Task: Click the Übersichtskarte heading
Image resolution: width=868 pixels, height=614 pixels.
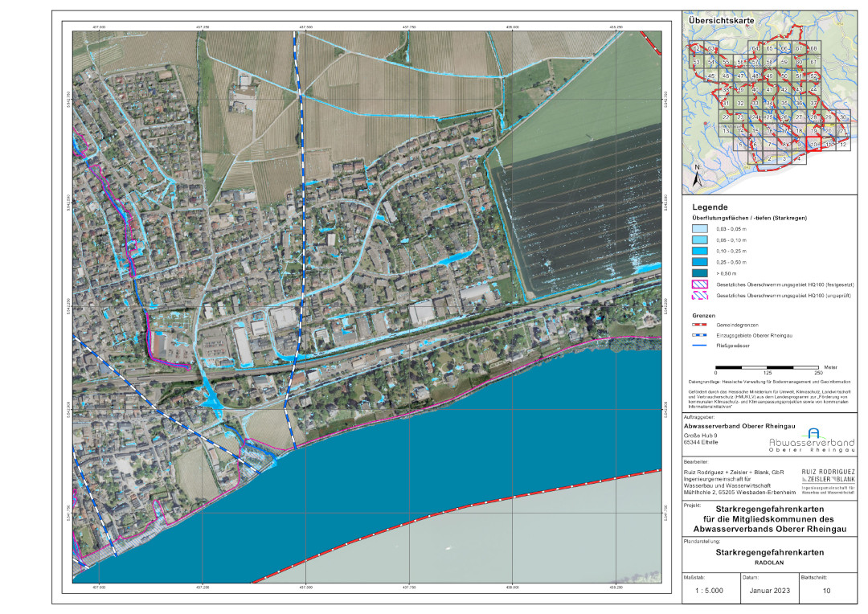Action: (720, 17)
